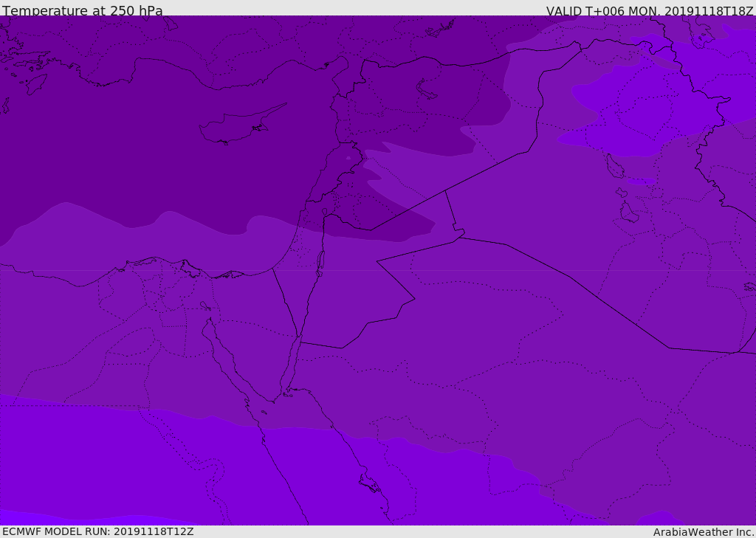This screenshot has width=756, height=538.
Task: Click the Dead Sea outline
Action: click(320, 261)
